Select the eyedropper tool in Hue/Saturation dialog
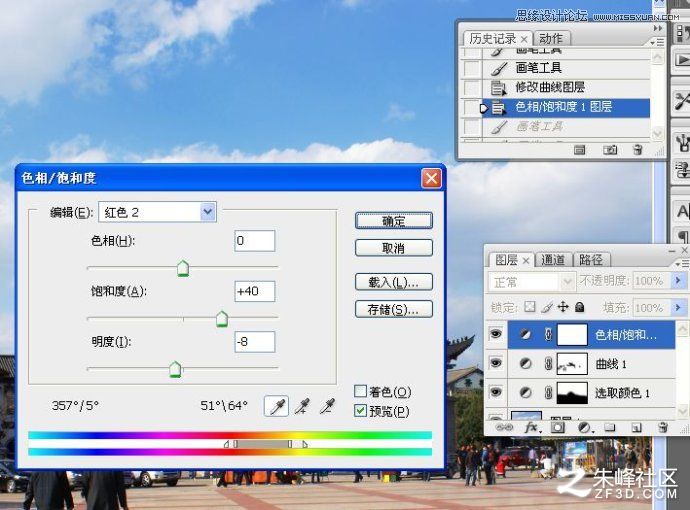 click(276, 406)
